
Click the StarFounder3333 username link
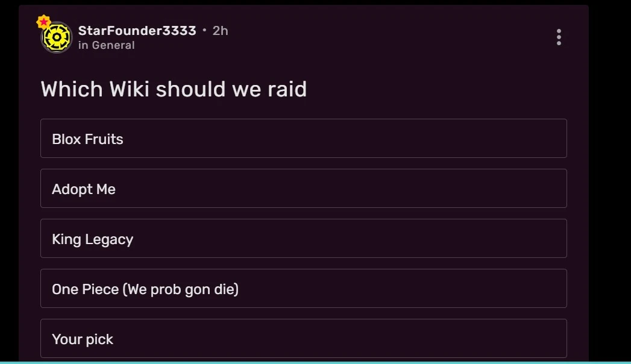point(137,30)
